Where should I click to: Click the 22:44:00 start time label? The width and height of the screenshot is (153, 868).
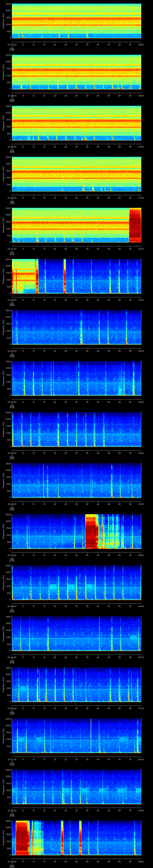(12, 402)
